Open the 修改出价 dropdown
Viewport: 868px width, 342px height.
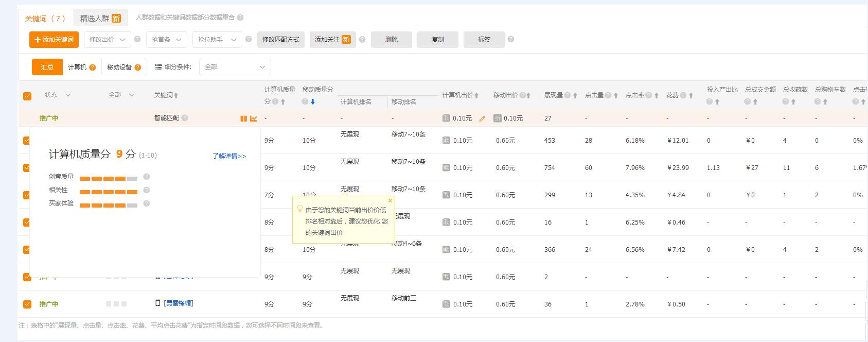click(x=107, y=40)
